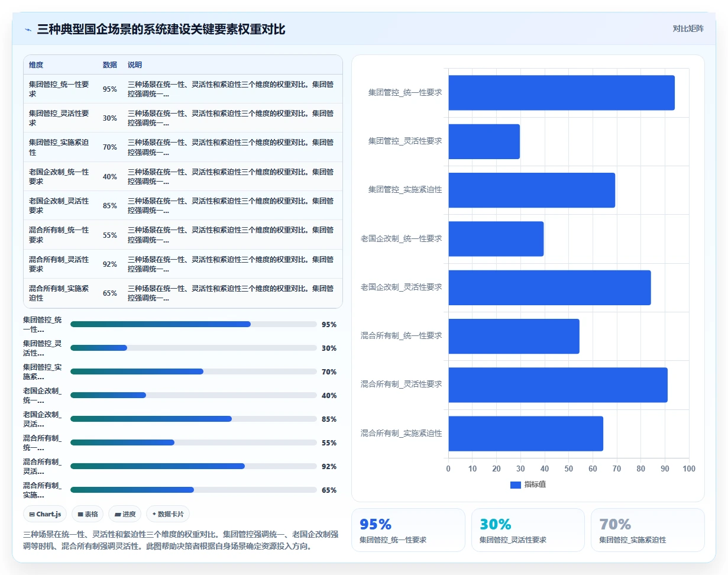
Task: Click the 集团管控_实施紧迫 70% progress bar
Action: [x=193, y=372]
